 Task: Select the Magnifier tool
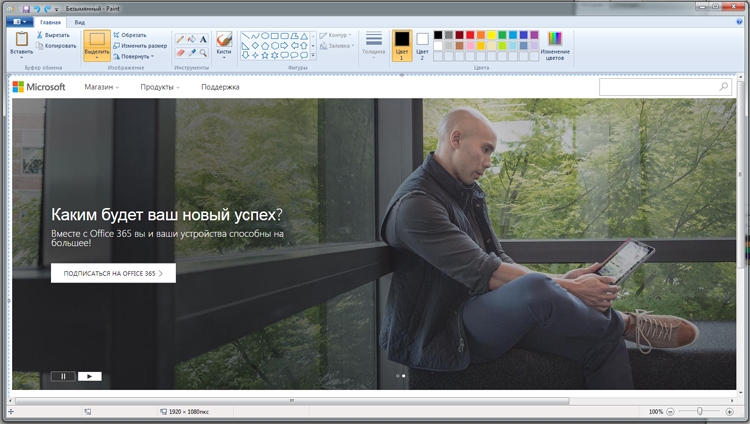pos(203,52)
